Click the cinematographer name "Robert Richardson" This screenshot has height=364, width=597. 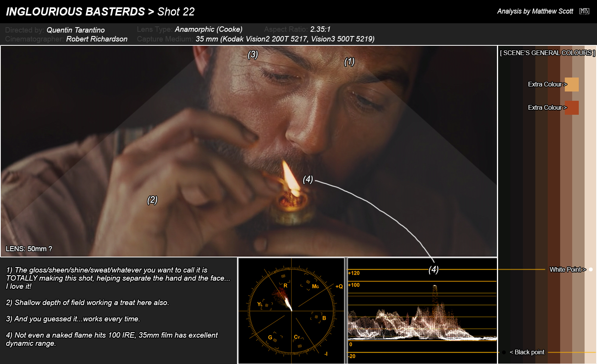click(x=97, y=39)
